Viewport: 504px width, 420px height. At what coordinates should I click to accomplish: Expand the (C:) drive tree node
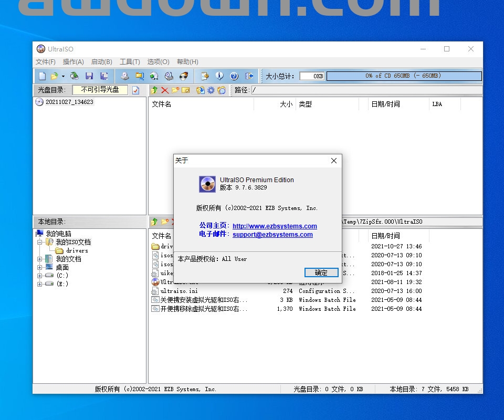click(x=39, y=276)
